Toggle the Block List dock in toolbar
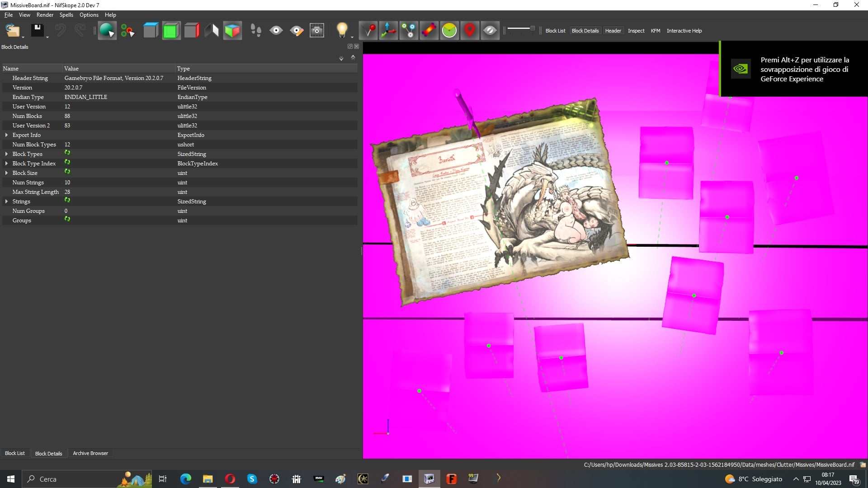This screenshot has width=868, height=488. [x=555, y=31]
